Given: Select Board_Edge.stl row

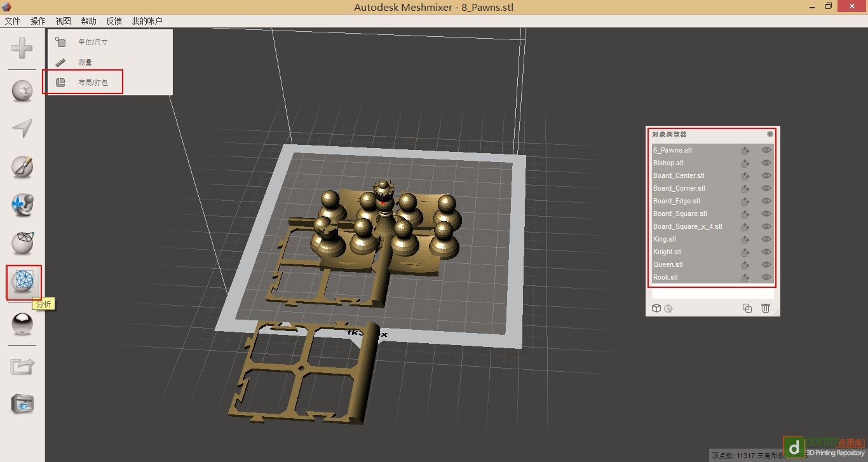Looking at the screenshot, I should (x=712, y=201).
